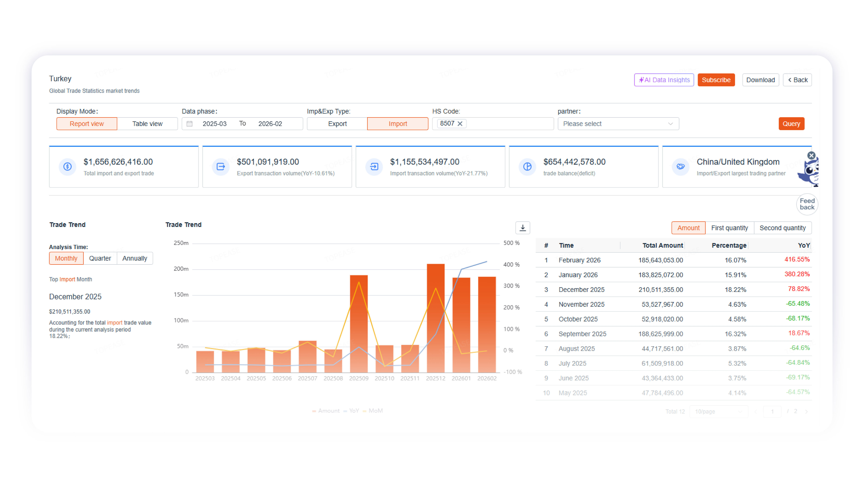Click the total trade dollar icon
The width and height of the screenshot is (868, 488).
tap(67, 166)
